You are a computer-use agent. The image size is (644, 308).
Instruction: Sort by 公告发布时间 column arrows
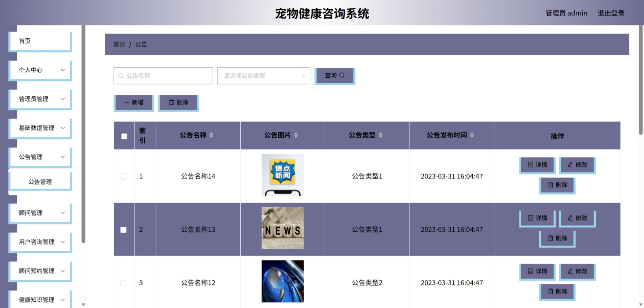[x=472, y=135]
